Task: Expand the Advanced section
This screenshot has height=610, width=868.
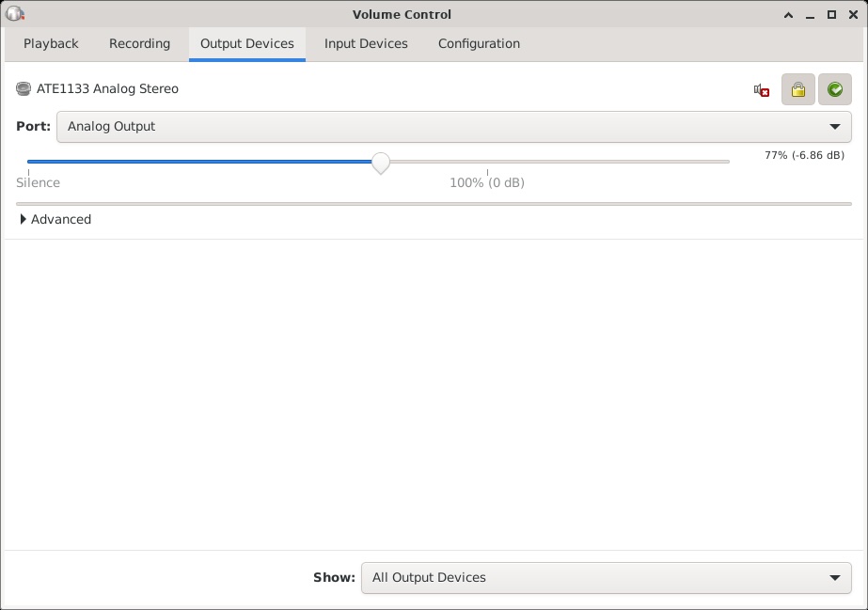Action: coord(55,220)
